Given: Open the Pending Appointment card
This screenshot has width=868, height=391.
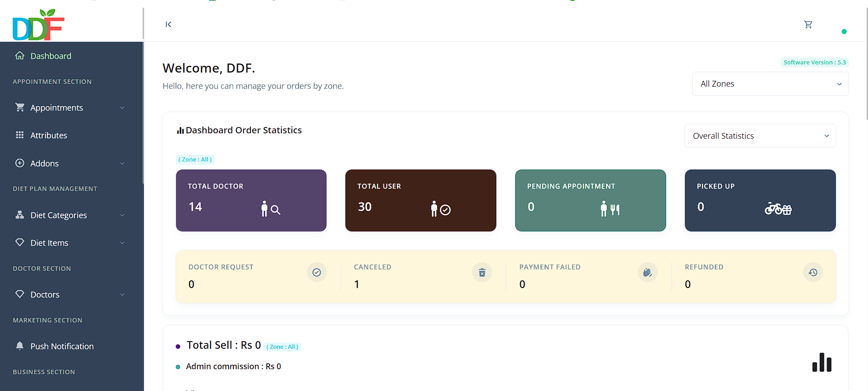Looking at the screenshot, I should (590, 200).
